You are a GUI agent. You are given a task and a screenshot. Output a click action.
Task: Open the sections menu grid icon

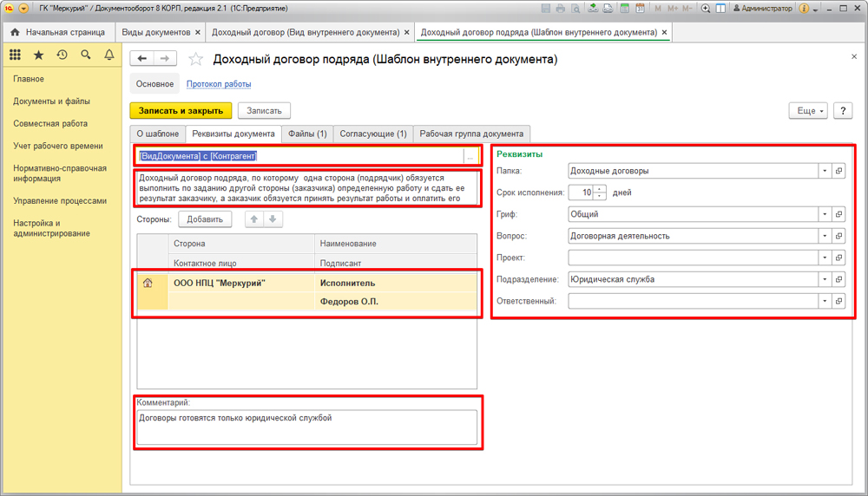pos(15,55)
